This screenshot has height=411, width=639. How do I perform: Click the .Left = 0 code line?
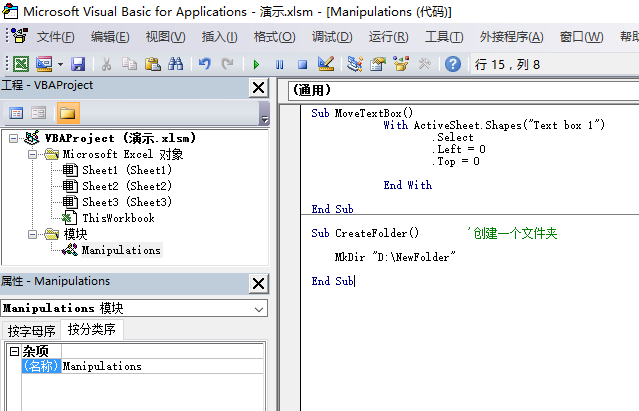pos(459,149)
